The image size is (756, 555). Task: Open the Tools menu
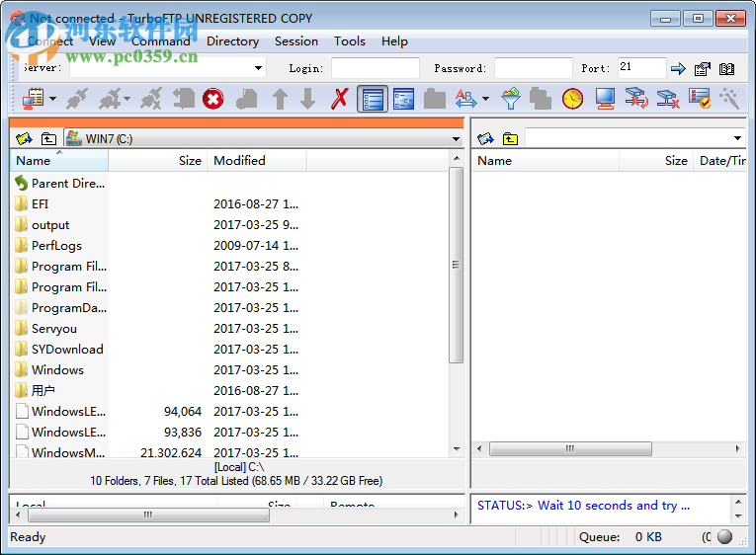(x=350, y=41)
